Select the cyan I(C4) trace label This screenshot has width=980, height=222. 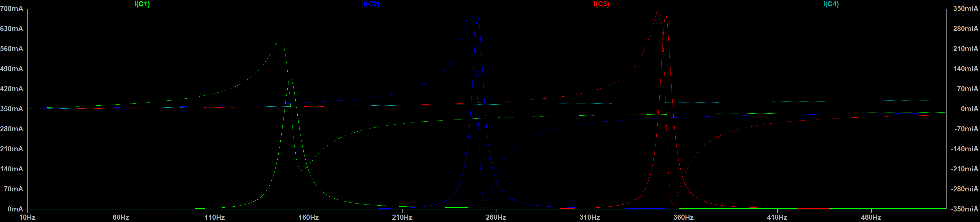831,4
